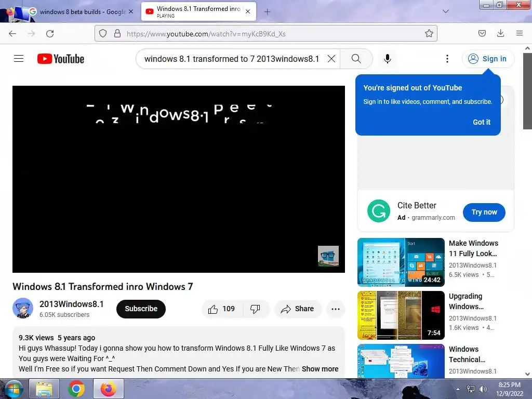This screenshot has width=532, height=399.
Task: Share the video with the Share button
Action: point(298,309)
